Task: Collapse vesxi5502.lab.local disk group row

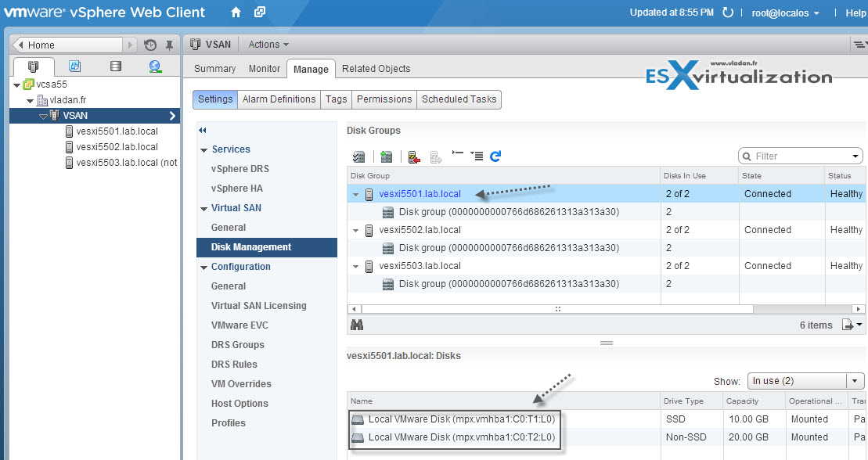Action: [355, 230]
